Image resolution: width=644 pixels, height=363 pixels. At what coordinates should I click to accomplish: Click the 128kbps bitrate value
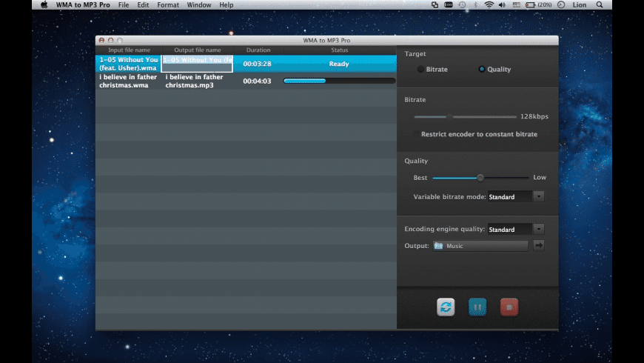[534, 116]
